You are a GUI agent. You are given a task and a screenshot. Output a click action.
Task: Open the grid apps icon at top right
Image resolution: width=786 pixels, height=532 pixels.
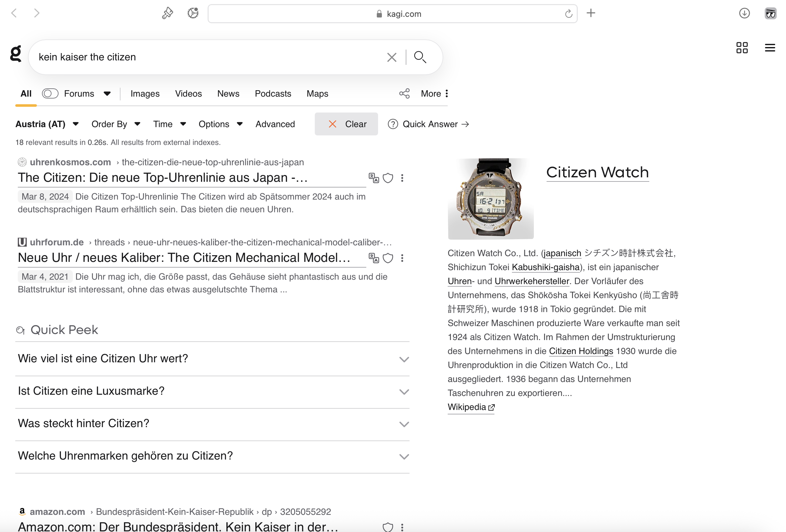pos(742,48)
